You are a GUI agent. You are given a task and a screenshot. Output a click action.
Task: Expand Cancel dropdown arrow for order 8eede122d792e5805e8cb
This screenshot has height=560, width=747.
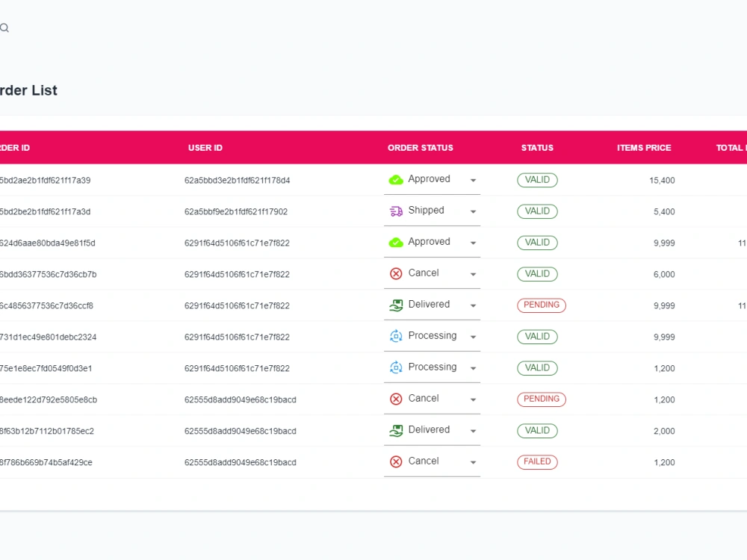473,400
